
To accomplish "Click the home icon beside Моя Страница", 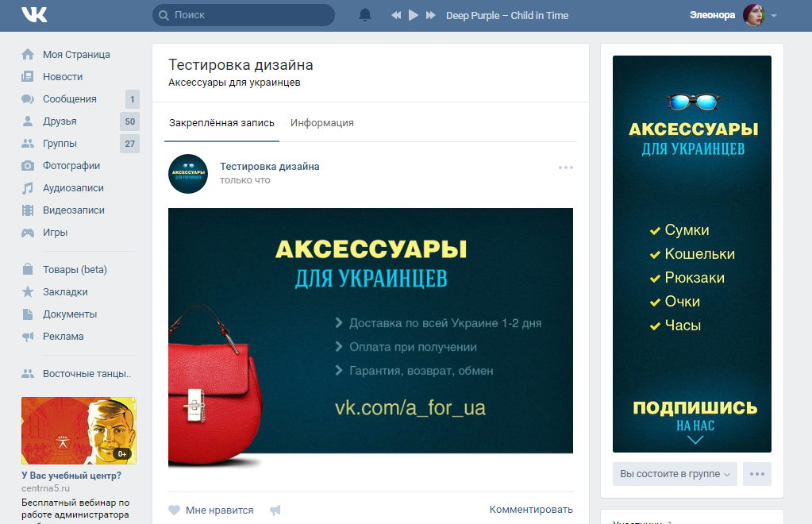I will pos(28,54).
